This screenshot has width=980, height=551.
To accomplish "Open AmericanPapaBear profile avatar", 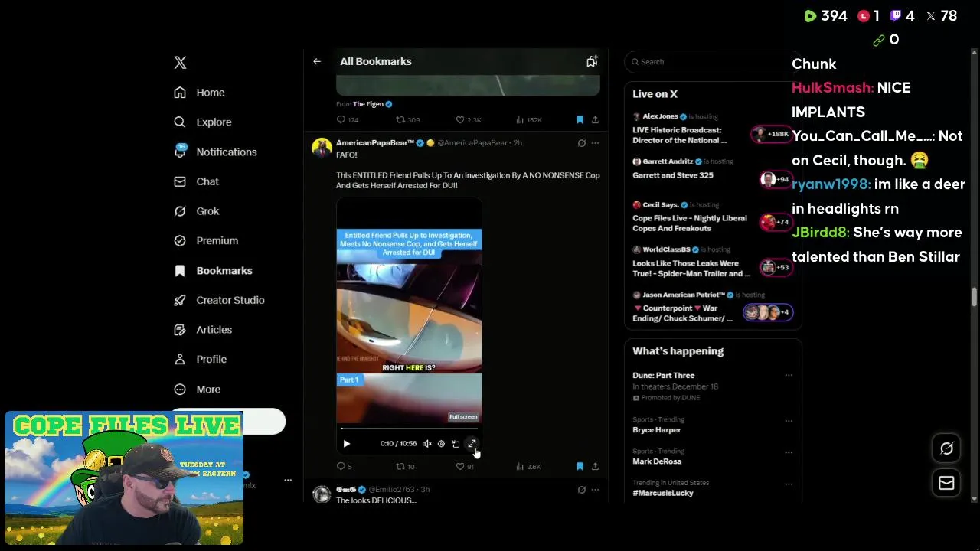I will pyautogui.click(x=322, y=148).
